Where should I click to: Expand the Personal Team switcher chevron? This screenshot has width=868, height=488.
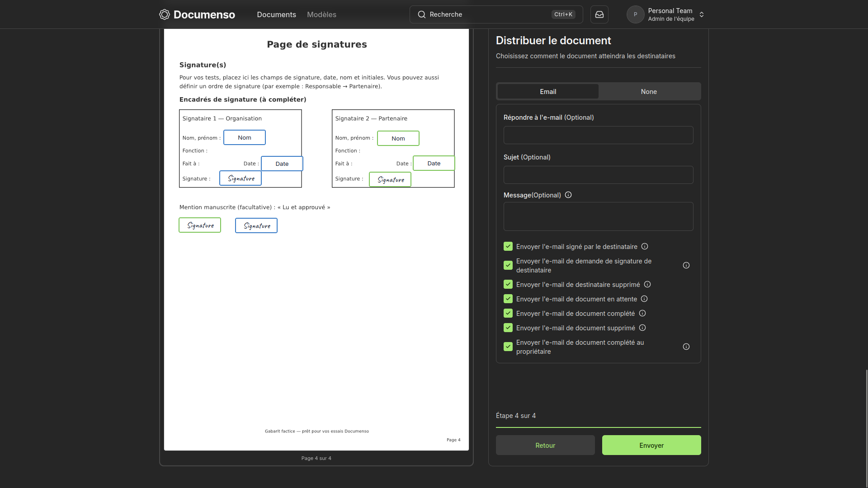[x=702, y=14]
